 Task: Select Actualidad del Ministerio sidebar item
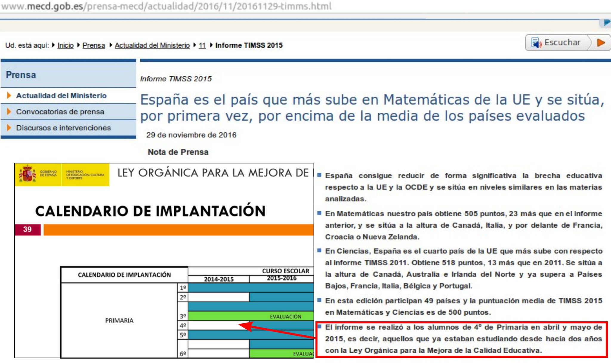pos(61,95)
